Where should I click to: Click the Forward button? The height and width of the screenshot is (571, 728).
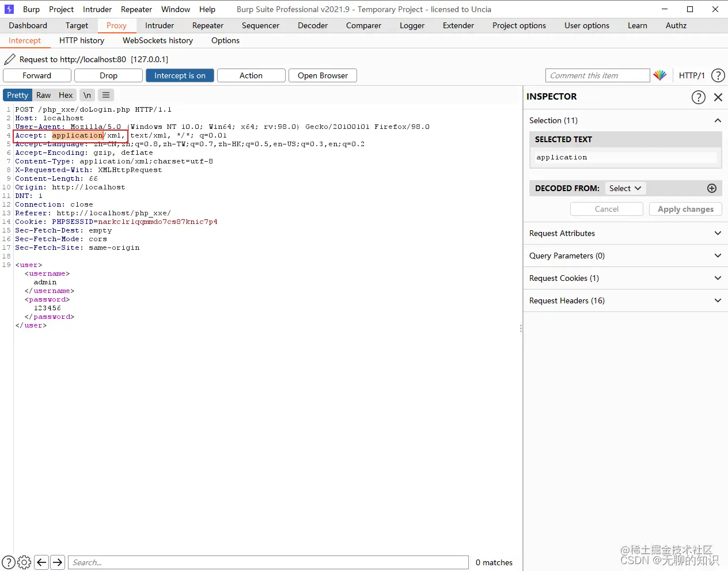37,75
